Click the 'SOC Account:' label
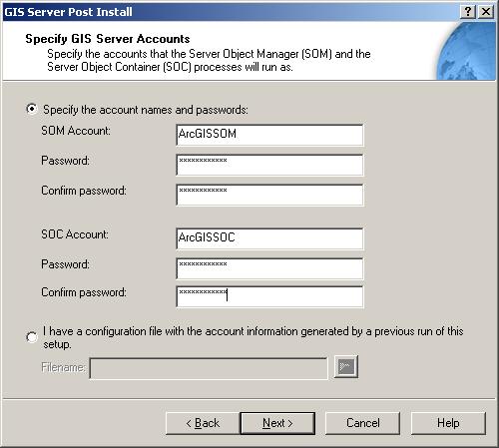 [x=75, y=234]
